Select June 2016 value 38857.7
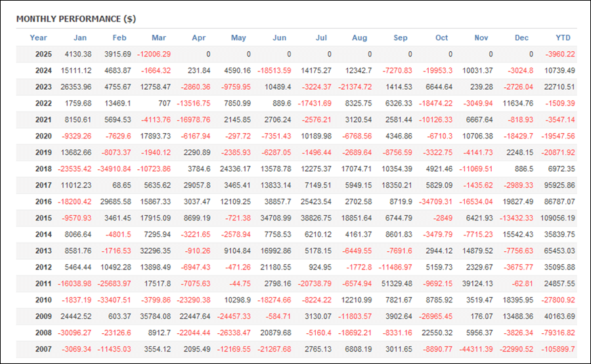 (277, 202)
